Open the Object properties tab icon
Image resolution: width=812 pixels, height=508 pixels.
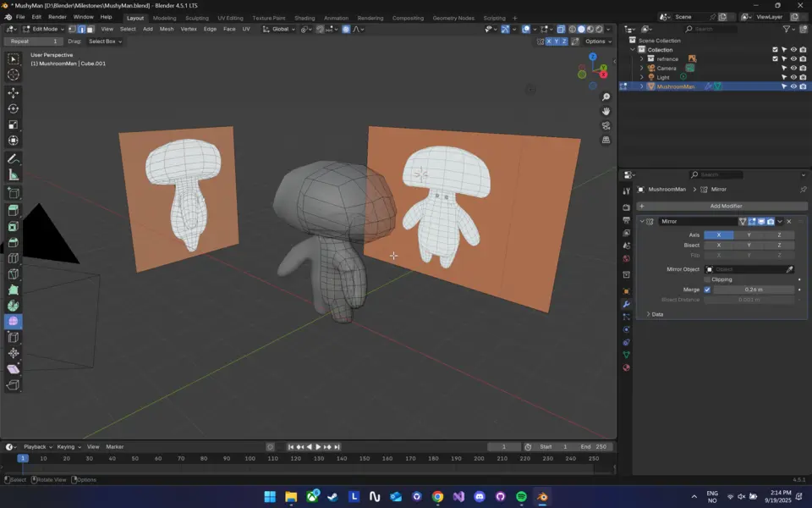pyautogui.click(x=626, y=291)
